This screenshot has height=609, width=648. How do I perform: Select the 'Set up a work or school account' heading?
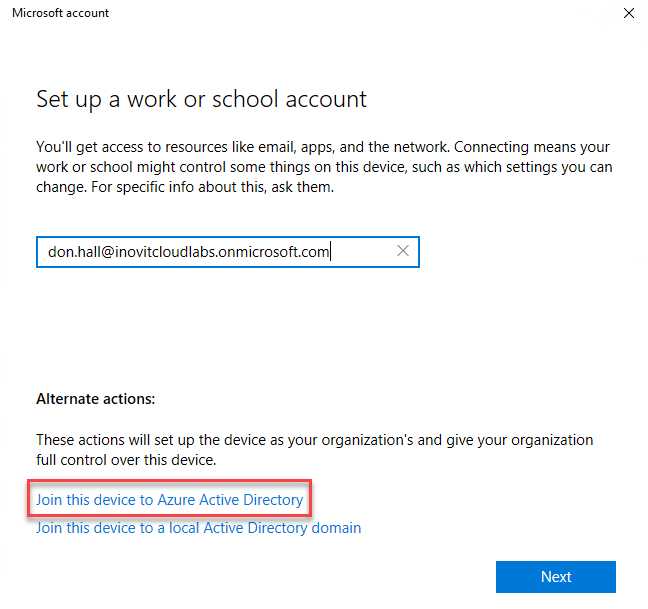click(201, 100)
